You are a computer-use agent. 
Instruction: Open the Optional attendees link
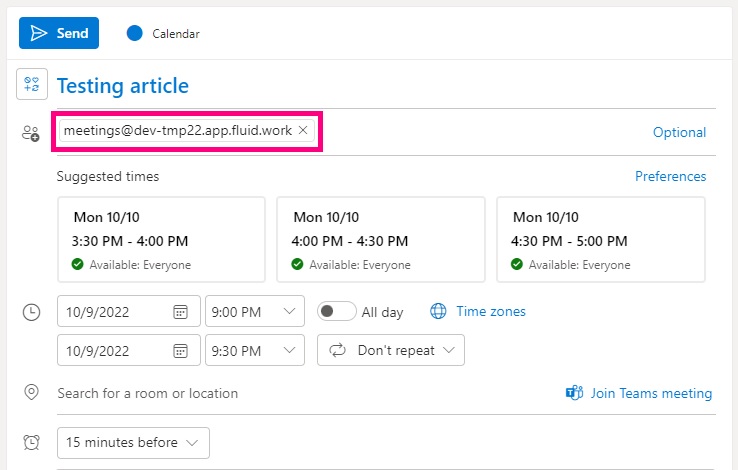tap(679, 132)
